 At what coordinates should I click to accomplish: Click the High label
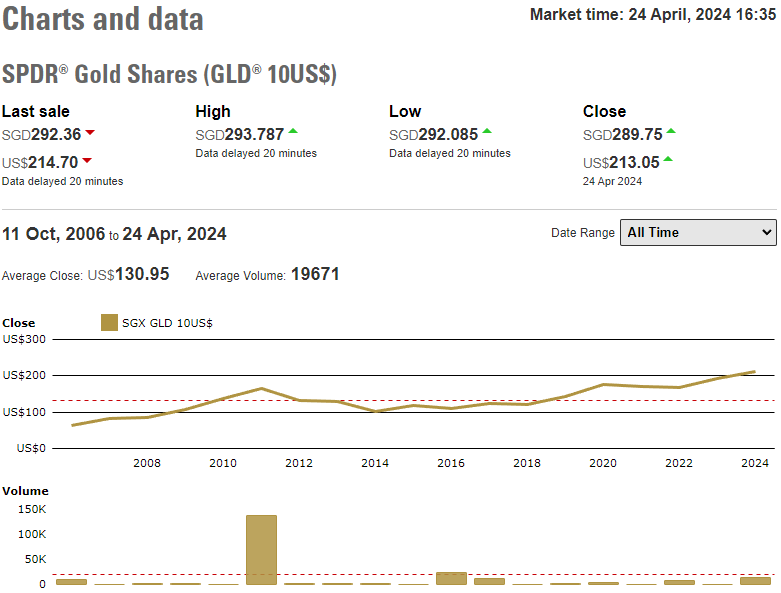click(213, 112)
